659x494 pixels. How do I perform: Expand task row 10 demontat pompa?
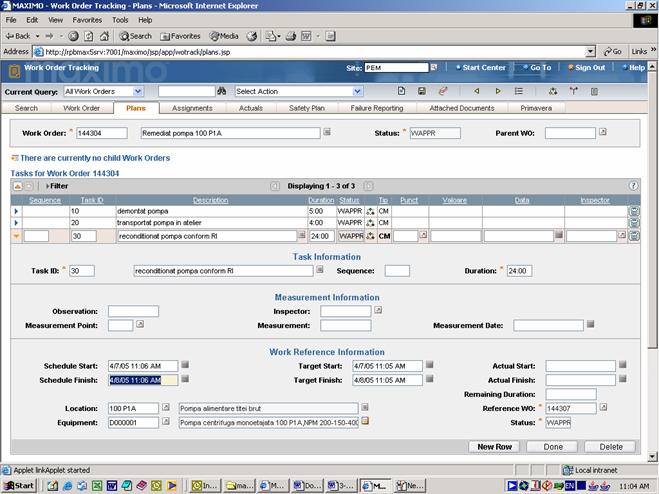tap(16, 211)
